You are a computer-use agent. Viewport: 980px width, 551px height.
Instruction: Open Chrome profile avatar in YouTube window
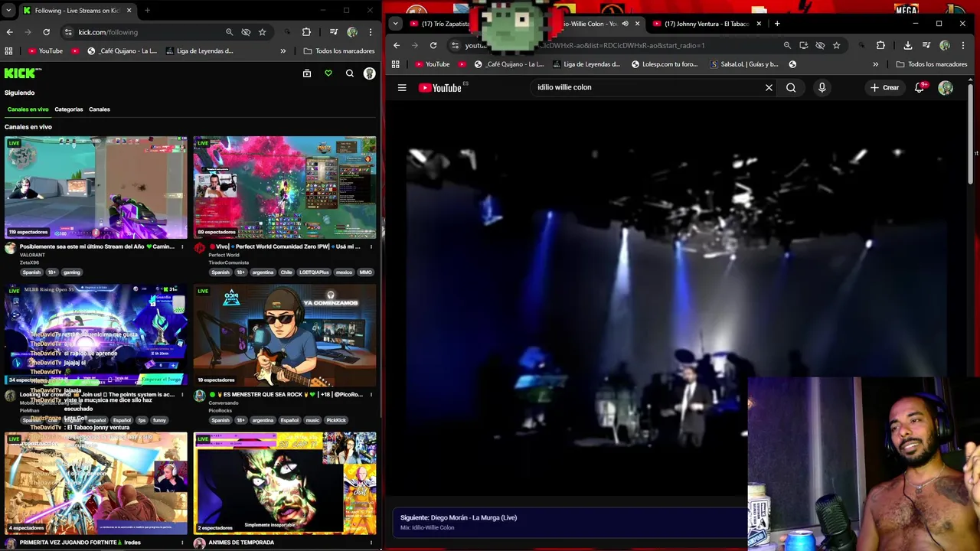coord(945,45)
